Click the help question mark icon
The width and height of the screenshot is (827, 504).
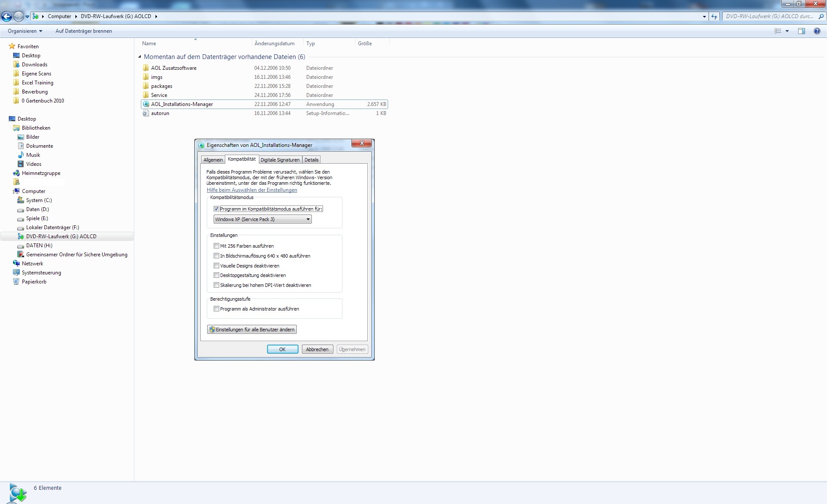tap(817, 31)
